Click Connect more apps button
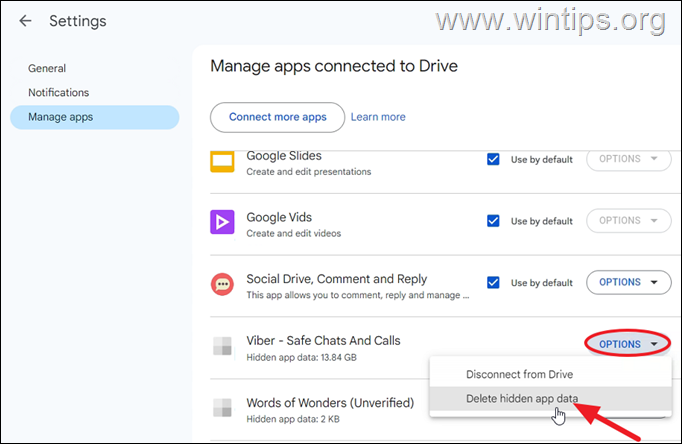This screenshot has width=682, height=444. click(277, 117)
